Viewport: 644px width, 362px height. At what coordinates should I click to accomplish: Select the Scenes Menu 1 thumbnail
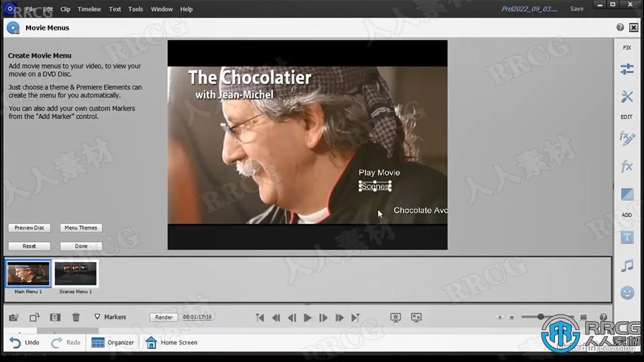tap(75, 274)
